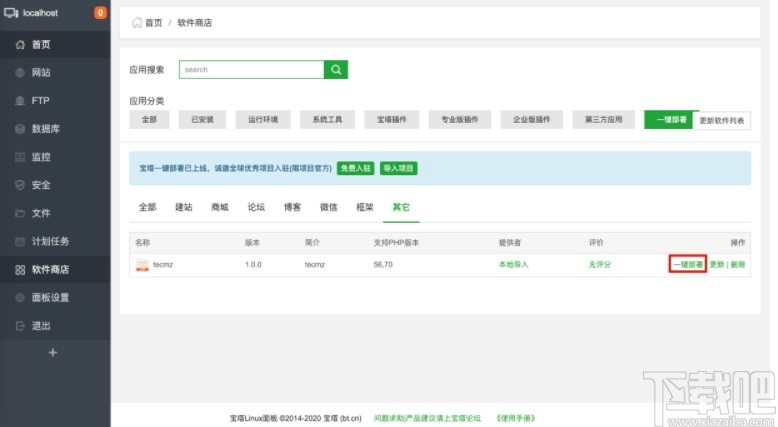Viewport: 778px width, 427px height.
Task: Switch to the 博客 tab
Action: 292,207
